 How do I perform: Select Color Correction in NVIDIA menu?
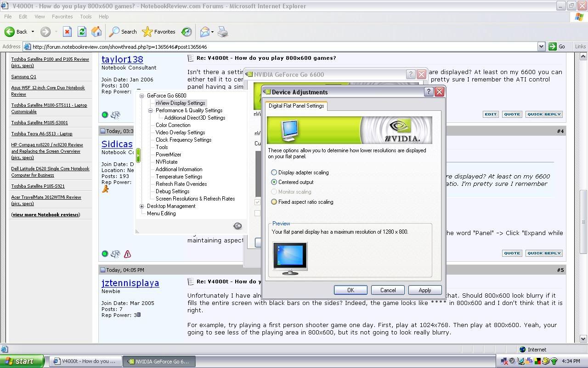click(173, 125)
